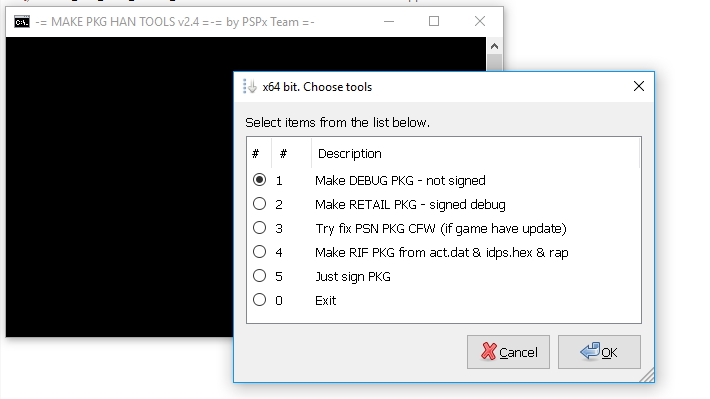The image size is (710, 399).
Task: Click the command prompt icon in title bar
Action: pos(22,22)
